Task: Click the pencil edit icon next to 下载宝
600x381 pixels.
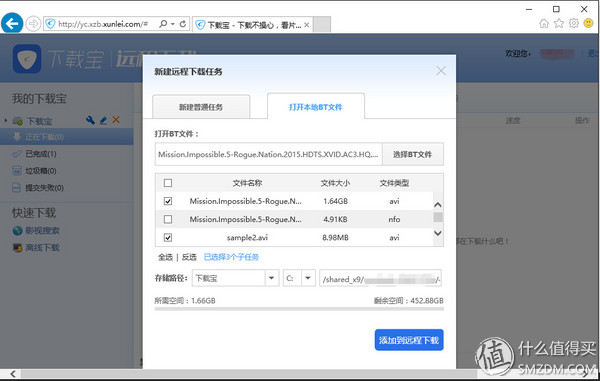Action: point(103,120)
